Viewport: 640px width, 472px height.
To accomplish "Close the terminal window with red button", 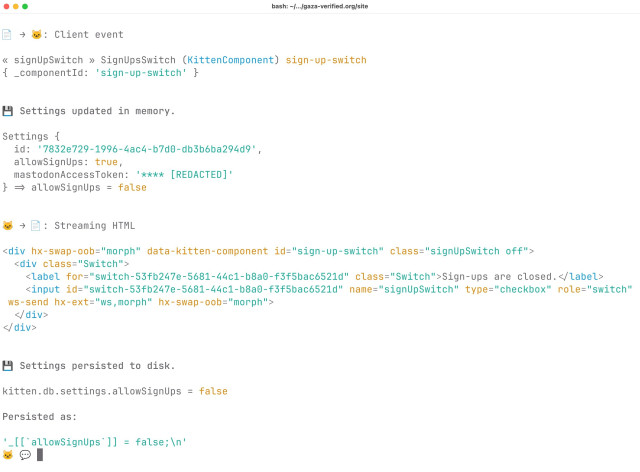I will point(6,6).
